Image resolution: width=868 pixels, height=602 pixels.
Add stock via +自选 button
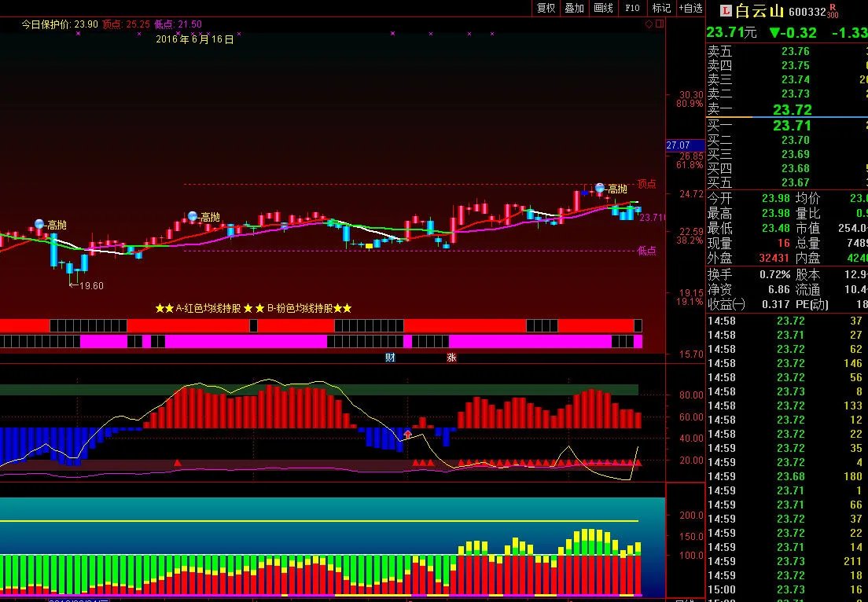(690, 8)
